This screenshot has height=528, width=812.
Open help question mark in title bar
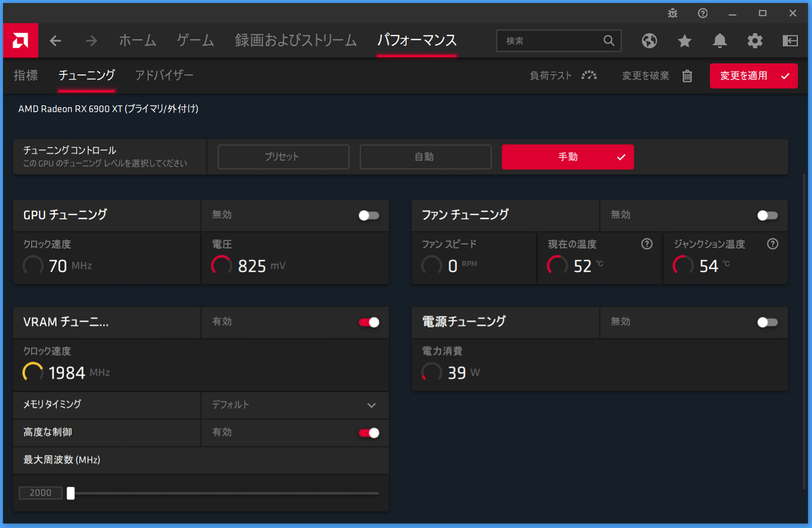click(x=702, y=13)
